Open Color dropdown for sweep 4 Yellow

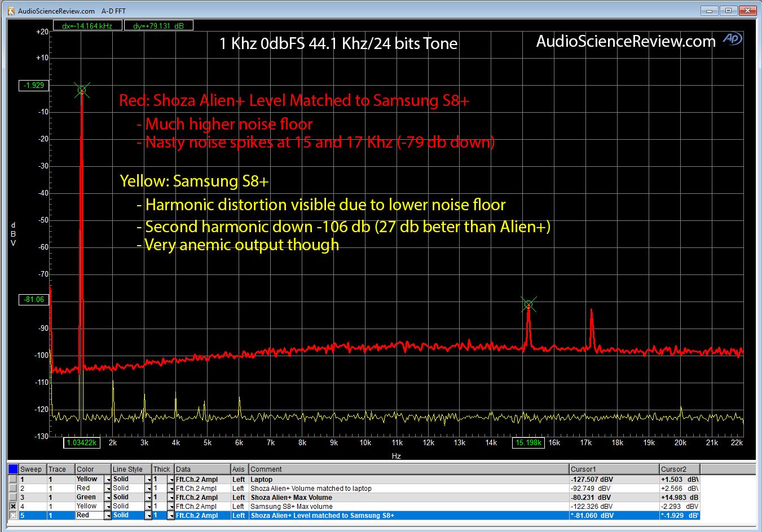tap(108, 507)
